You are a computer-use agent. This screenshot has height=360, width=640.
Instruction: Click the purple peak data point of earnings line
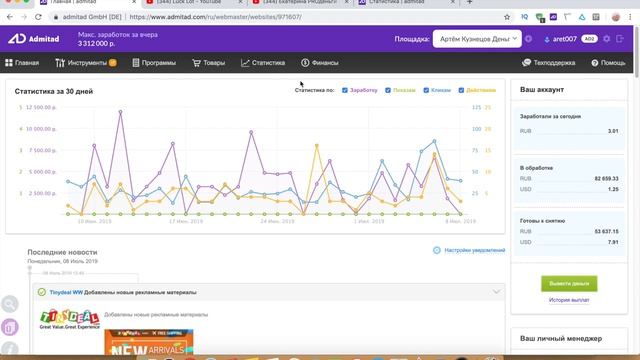[120, 111]
